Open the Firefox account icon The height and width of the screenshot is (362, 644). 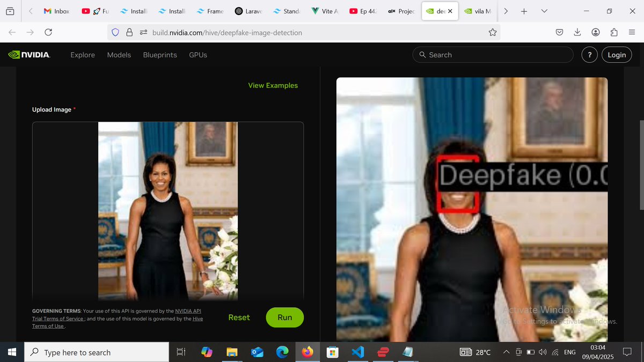(596, 33)
